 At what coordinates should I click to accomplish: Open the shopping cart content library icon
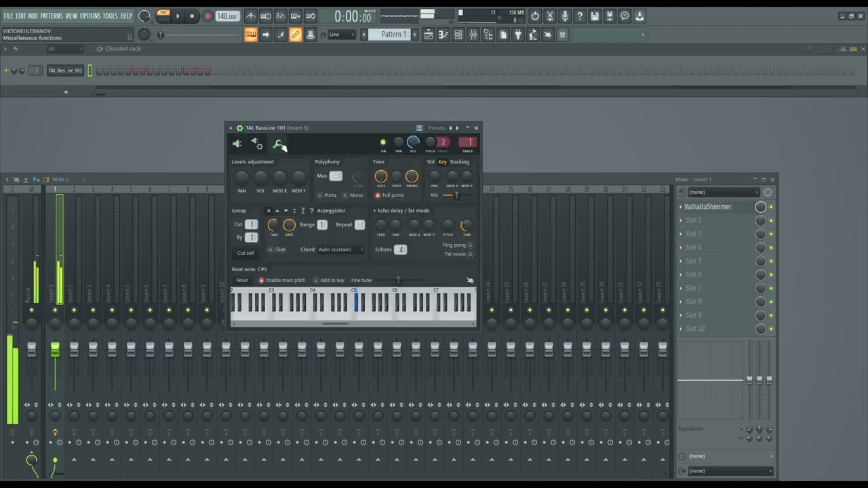pos(562,35)
